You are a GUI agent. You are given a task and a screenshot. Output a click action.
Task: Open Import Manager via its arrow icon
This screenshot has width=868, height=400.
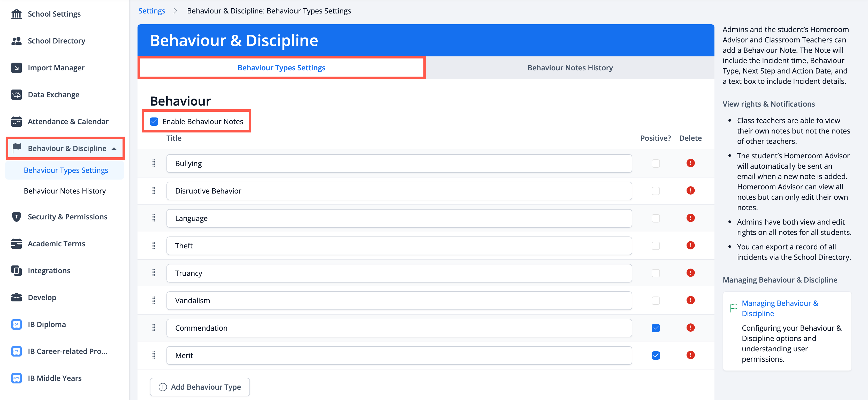pyautogui.click(x=16, y=68)
